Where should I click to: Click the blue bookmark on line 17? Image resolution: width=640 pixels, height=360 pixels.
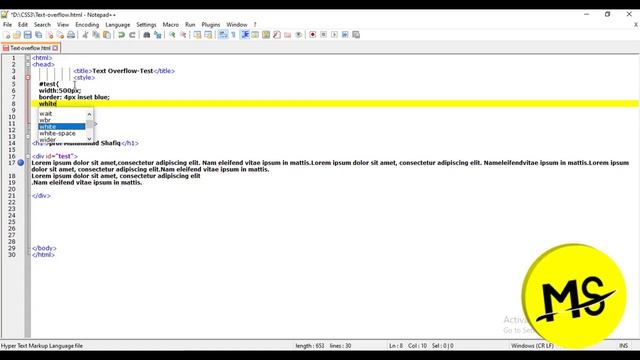coord(21,163)
